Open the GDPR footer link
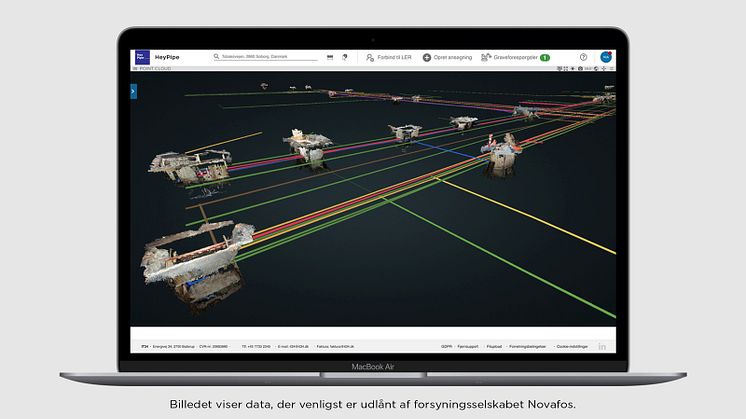This screenshot has width=746, height=419. coord(446,346)
